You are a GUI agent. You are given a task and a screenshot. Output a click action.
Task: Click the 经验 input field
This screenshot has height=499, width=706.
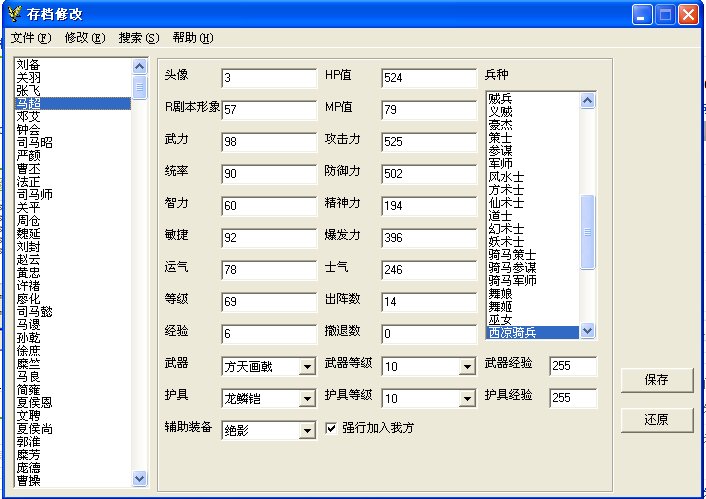[269, 334]
